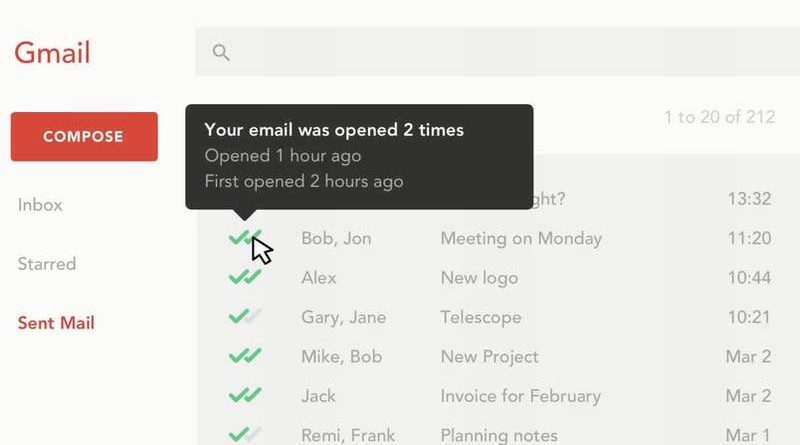
Task: Click inside the search input field
Action: click(497, 52)
